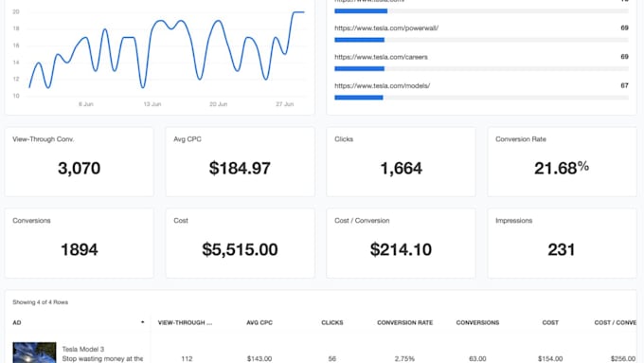Click the 13 Jun axis label on chart
Screen dimensions: 644x363
coord(152,104)
